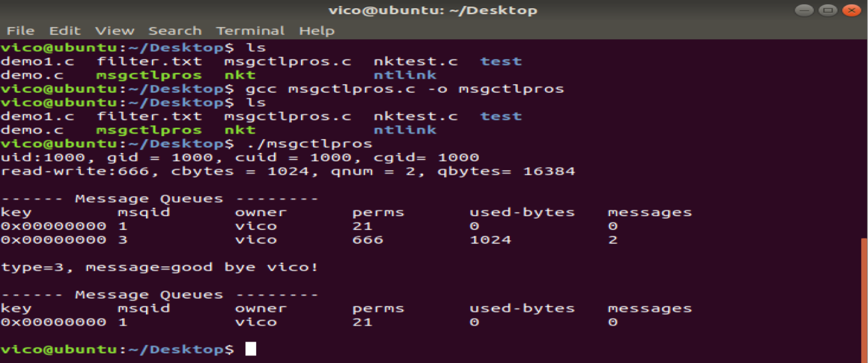Open the Search menu
Viewport: 868px width, 363px height.
(x=175, y=31)
